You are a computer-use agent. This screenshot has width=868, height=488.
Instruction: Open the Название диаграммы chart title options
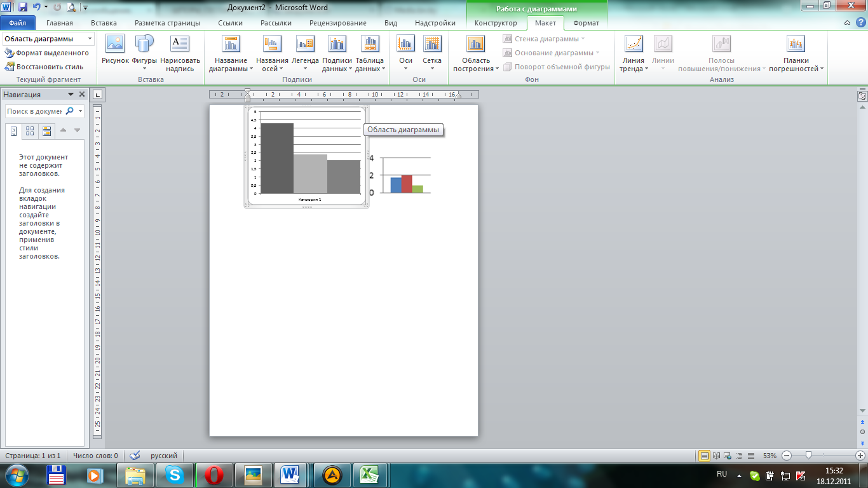coord(231,53)
